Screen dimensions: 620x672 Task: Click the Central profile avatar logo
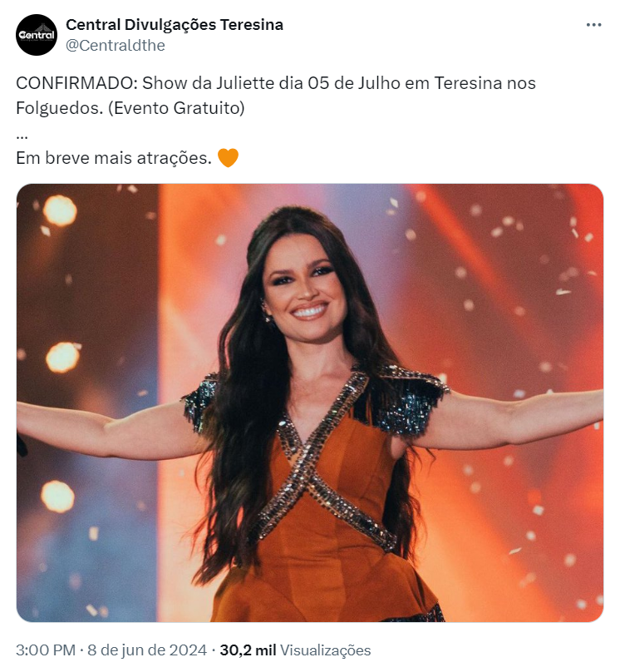pos(37,35)
